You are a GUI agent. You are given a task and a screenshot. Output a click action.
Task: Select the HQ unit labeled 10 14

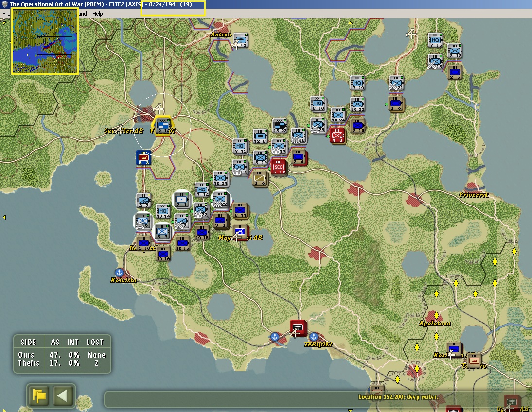click(163, 211)
